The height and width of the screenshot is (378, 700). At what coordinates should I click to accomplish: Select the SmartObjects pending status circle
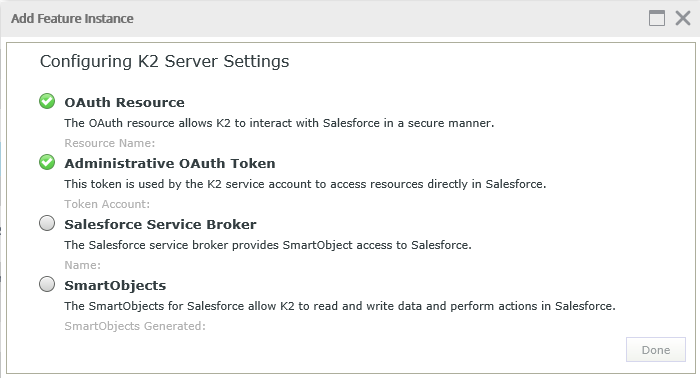(47, 284)
